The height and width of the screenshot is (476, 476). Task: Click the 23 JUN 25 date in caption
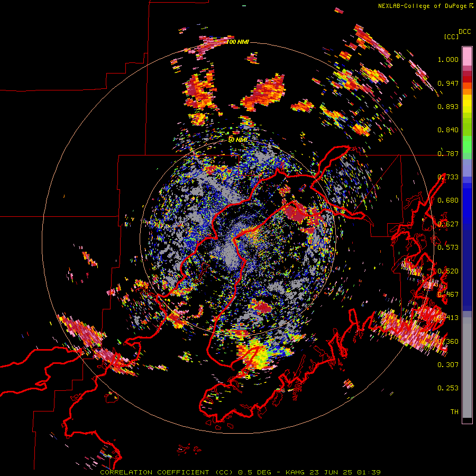(331, 472)
